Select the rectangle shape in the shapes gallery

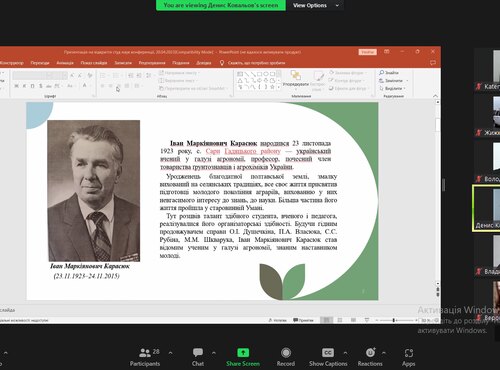[259, 74]
